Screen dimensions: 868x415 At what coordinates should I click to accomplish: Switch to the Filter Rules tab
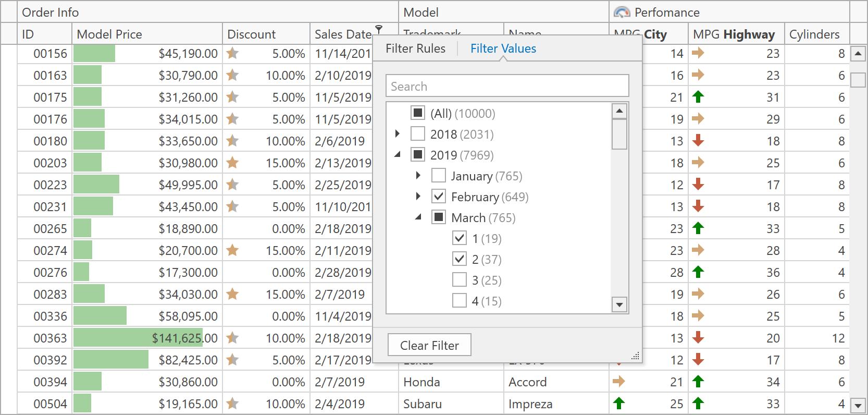tap(415, 48)
